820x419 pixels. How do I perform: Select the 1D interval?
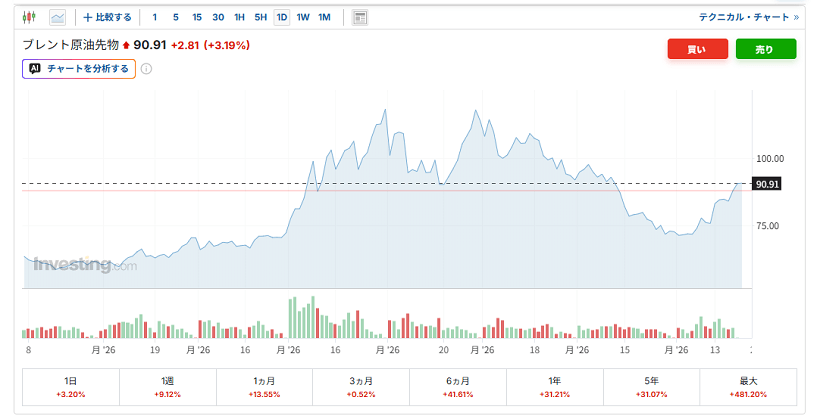(x=282, y=17)
